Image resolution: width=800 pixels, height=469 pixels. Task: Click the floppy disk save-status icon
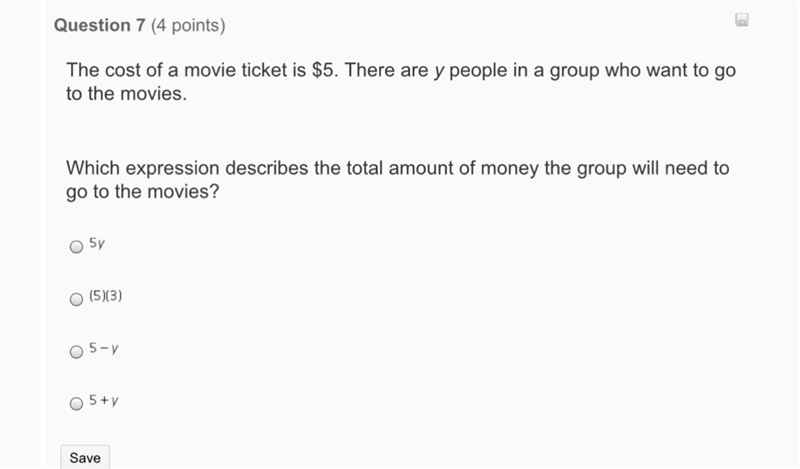[742, 20]
